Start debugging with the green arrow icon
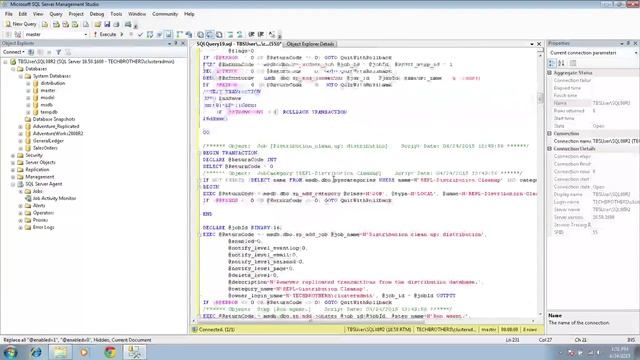 click(122, 35)
